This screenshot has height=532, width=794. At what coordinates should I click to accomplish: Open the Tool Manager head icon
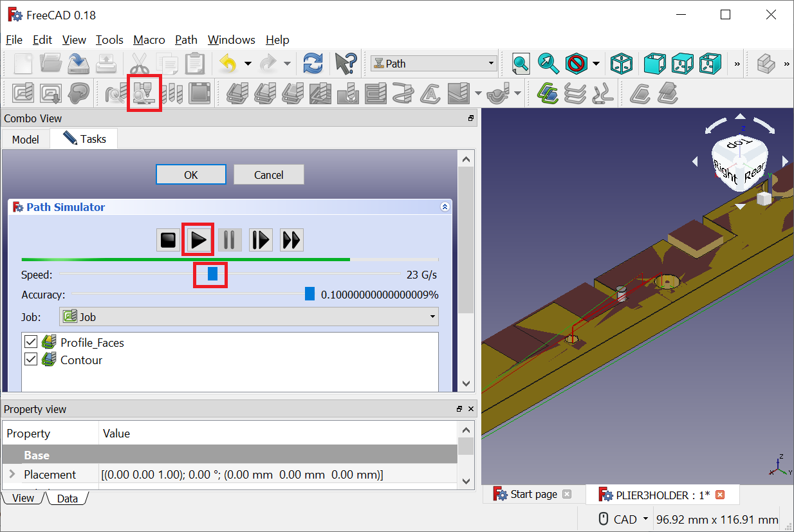pos(78,94)
